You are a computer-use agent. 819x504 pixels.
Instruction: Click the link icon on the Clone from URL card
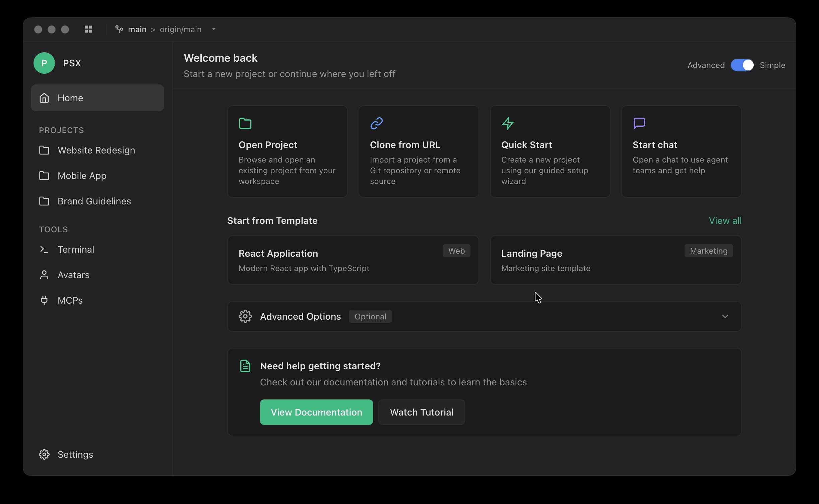click(377, 123)
